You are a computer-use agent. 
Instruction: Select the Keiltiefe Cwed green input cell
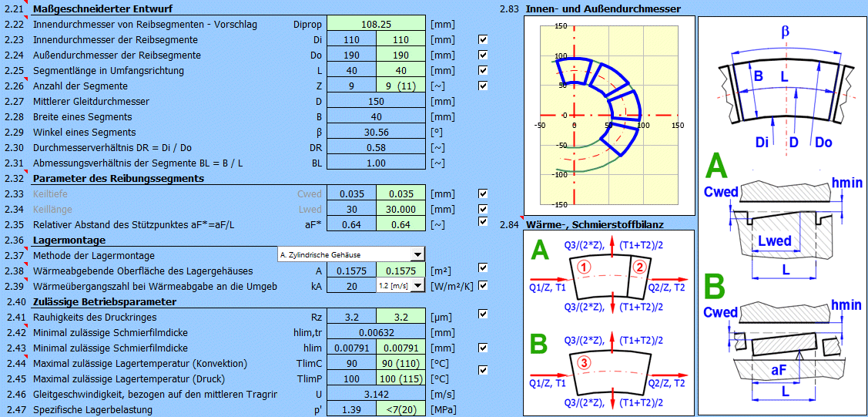(400, 194)
